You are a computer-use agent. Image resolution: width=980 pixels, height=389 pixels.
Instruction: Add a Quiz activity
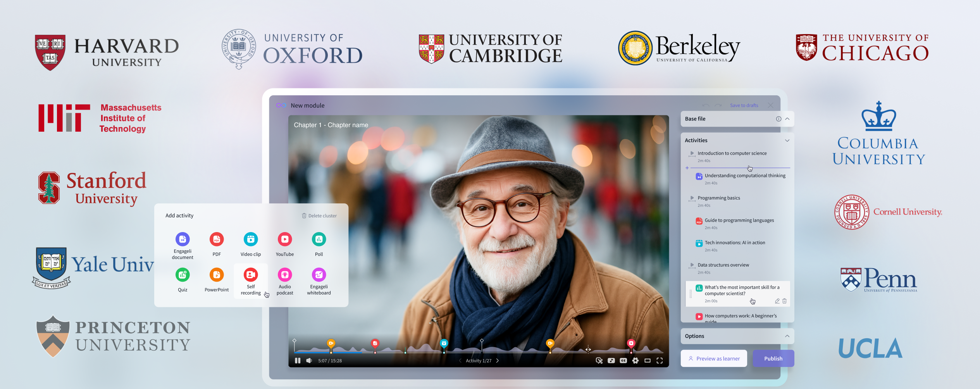click(x=183, y=280)
